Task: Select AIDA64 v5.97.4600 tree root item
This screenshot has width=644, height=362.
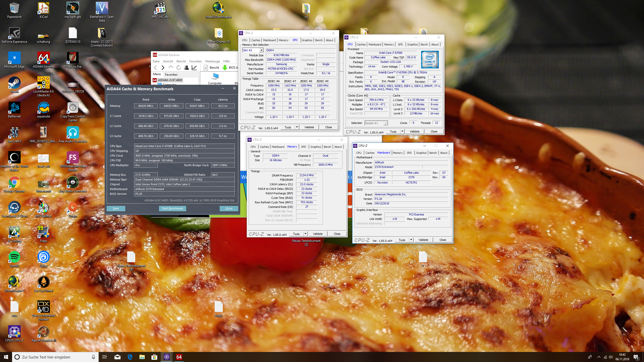Action: coord(170,80)
